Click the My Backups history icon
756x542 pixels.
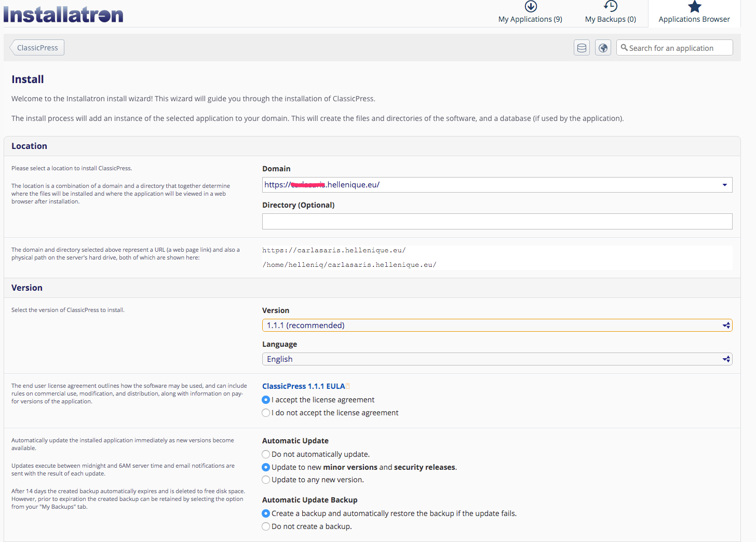point(611,7)
